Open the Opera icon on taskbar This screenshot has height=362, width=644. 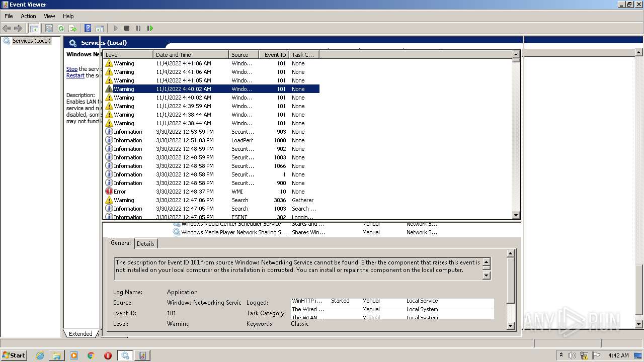pos(108,355)
